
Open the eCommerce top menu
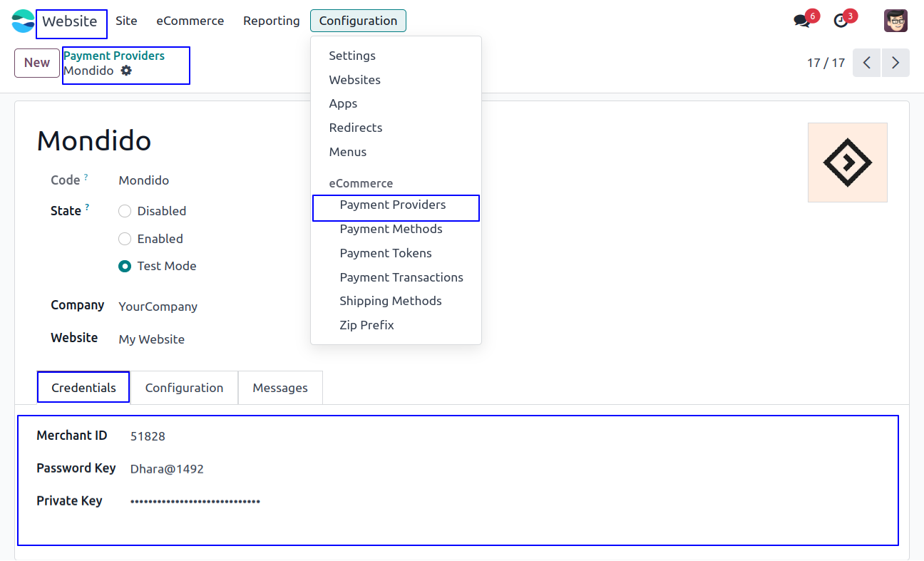190,21
